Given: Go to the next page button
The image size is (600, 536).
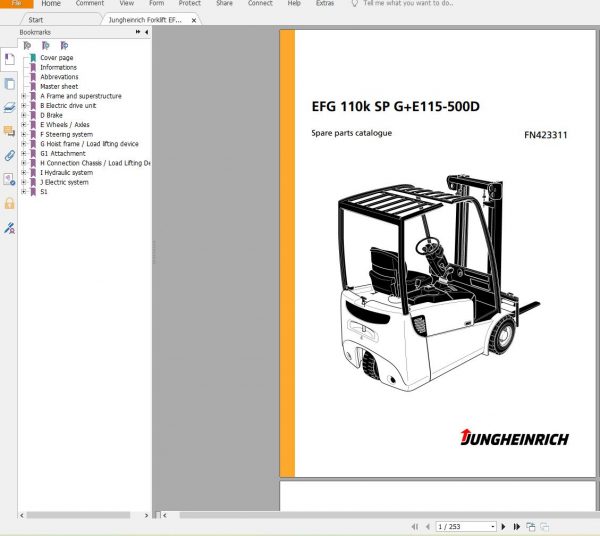Looking at the screenshot, I should click(504, 527).
